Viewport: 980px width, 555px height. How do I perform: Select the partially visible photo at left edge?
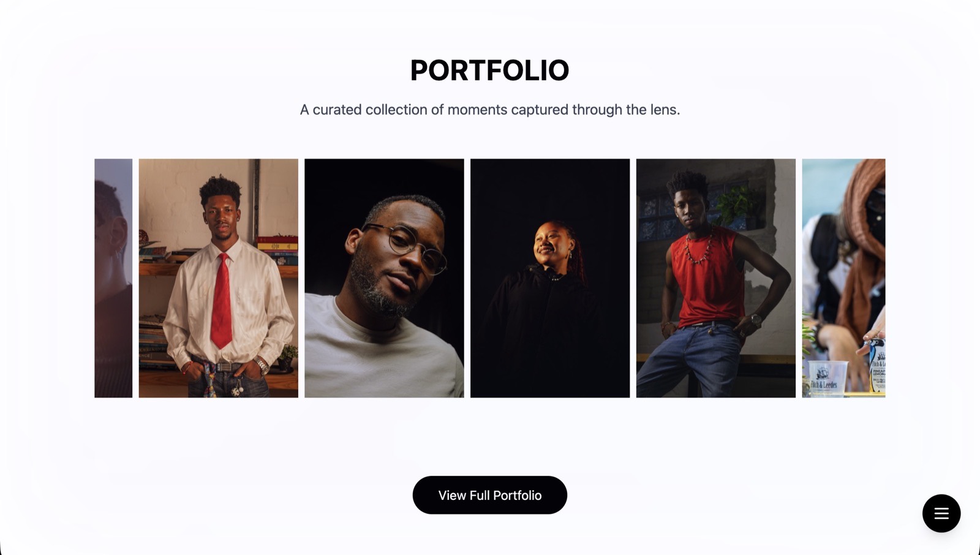(x=113, y=278)
